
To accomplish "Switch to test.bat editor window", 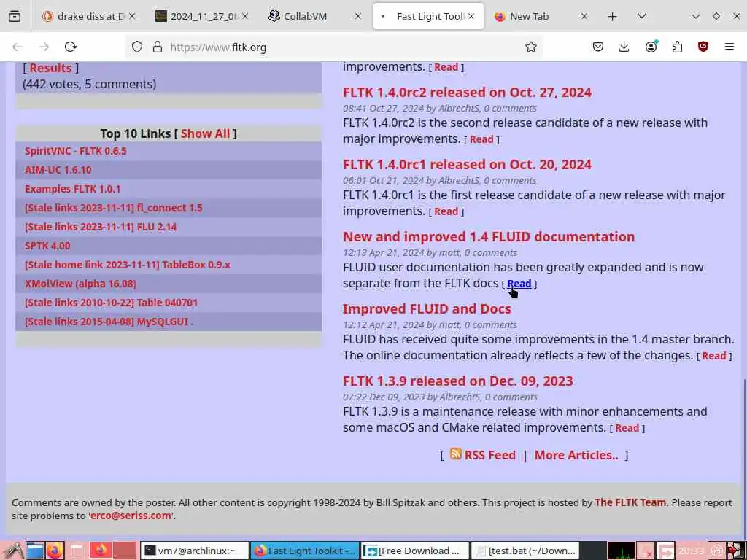I will pos(525,551).
